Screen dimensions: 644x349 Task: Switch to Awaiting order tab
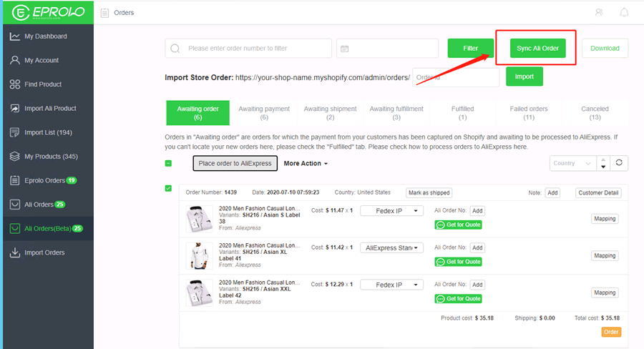point(198,112)
